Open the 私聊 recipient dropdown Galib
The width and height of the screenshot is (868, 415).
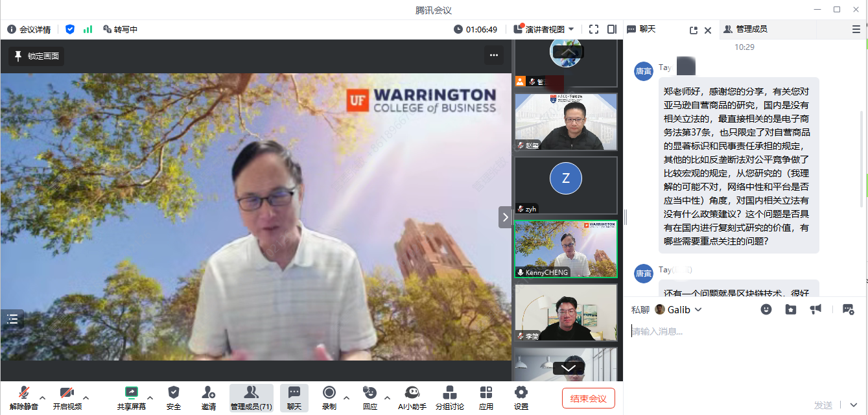(679, 309)
